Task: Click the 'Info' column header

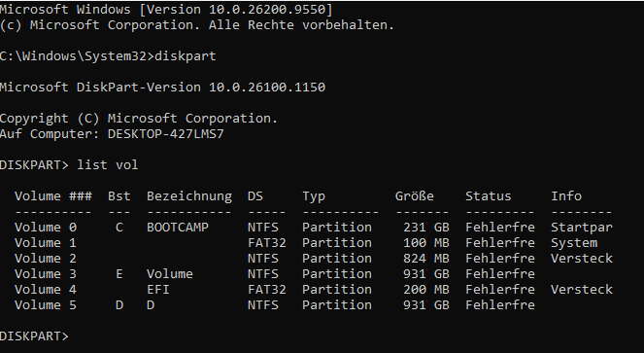Action: point(566,196)
